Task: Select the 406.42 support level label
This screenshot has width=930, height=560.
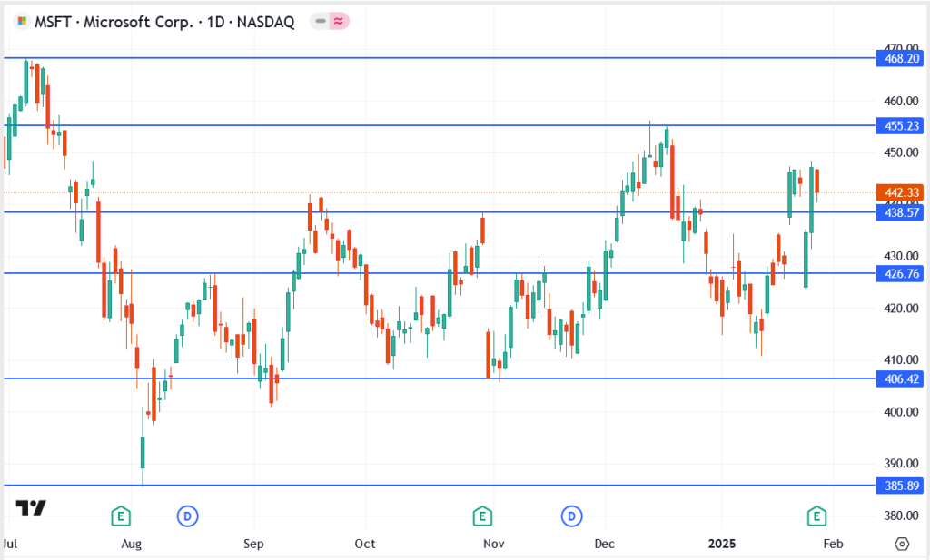Action: click(x=897, y=378)
